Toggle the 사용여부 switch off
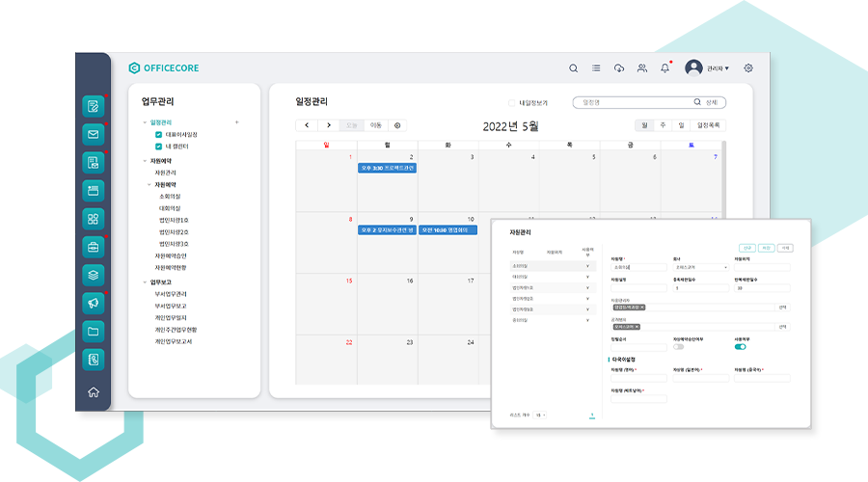The height and width of the screenshot is (482, 868). coord(741,346)
